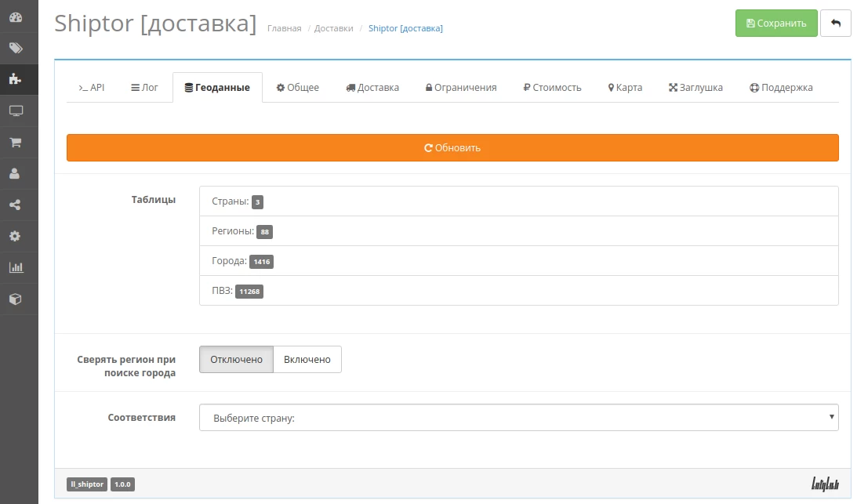Open the Заглушка tab

695,88
